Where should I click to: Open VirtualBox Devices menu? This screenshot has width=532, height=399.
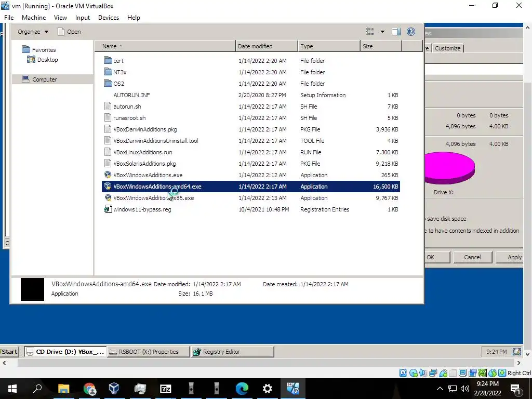pyautogui.click(x=109, y=18)
